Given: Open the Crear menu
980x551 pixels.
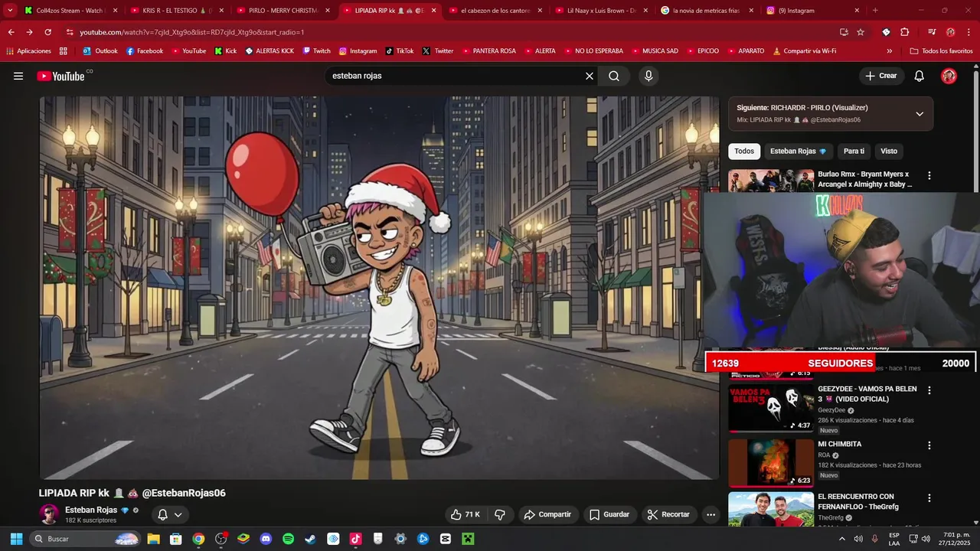Looking at the screenshot, I should click(x=880, y=76).
